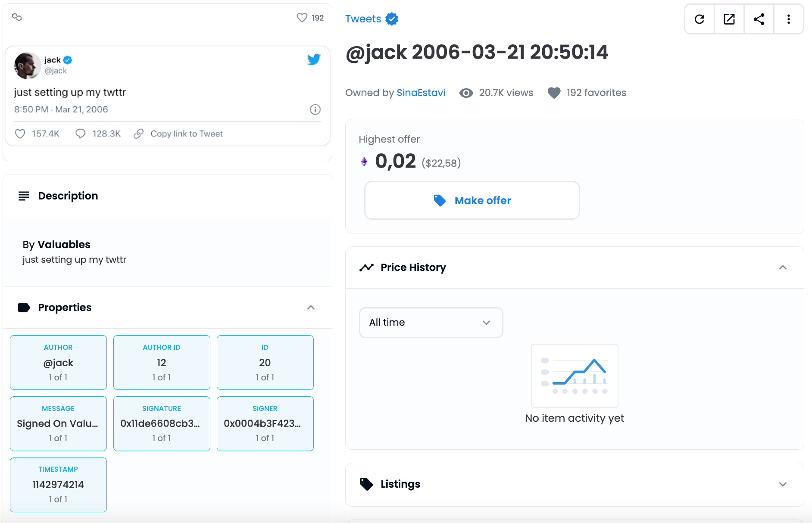
Task: Open the Tweets collection link
Action: click(363, 19)
